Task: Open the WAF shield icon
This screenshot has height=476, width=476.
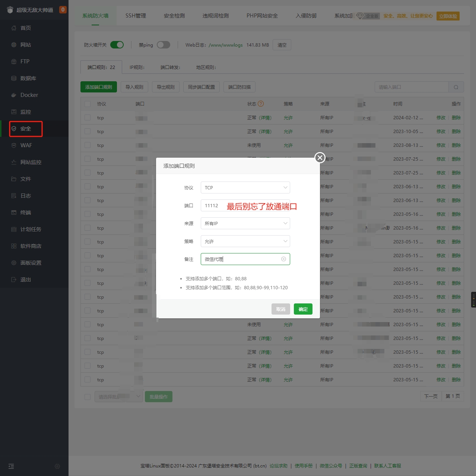Action: [14, 145]
